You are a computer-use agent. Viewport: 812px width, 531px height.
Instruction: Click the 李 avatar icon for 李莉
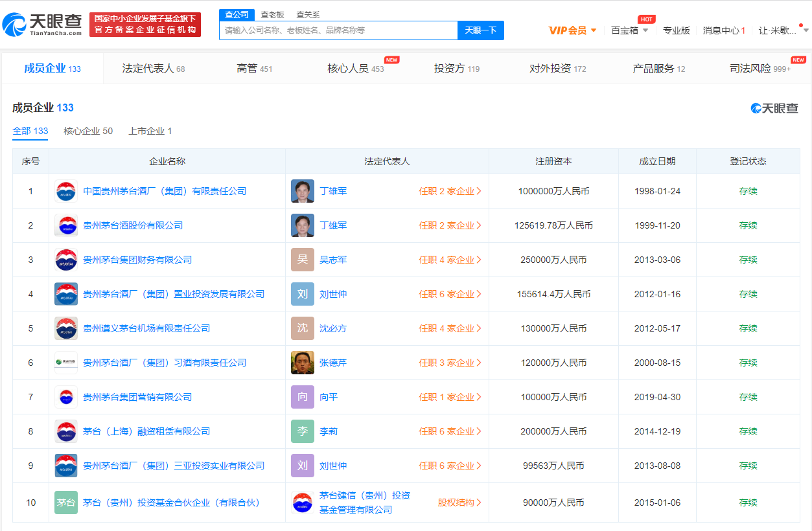pos(303,431)
